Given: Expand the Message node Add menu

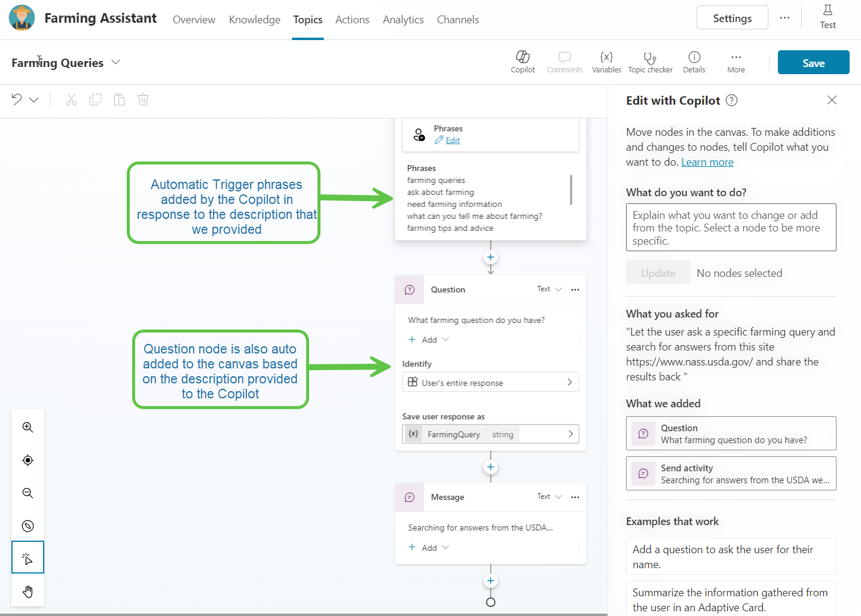Looking at the screenshot, I should 429,548.
